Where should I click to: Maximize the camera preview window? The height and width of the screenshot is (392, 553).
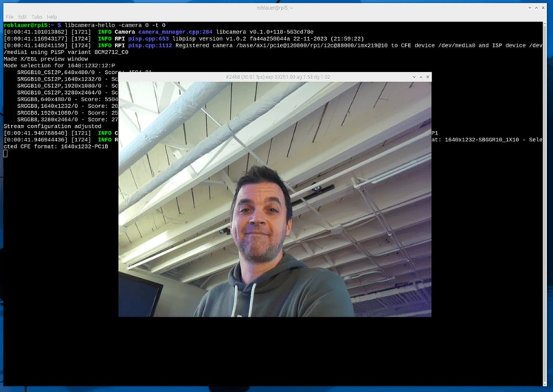pos(421,77)
